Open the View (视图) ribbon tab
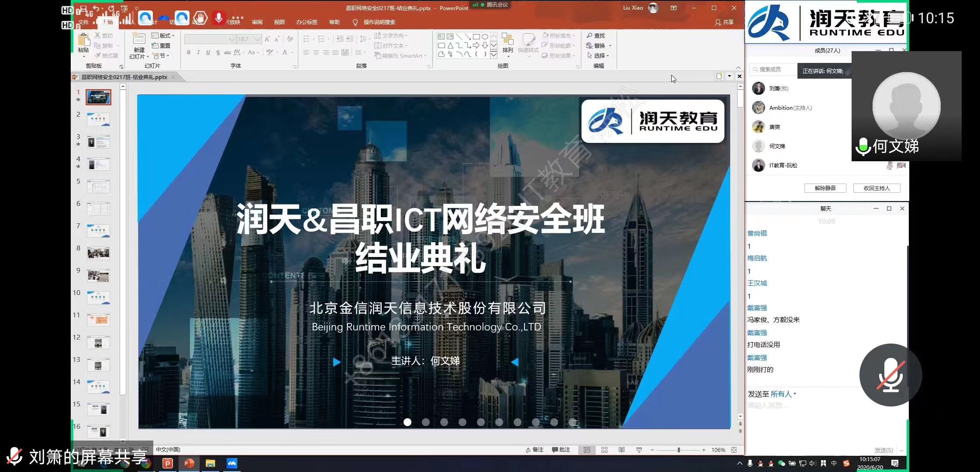 279,22
